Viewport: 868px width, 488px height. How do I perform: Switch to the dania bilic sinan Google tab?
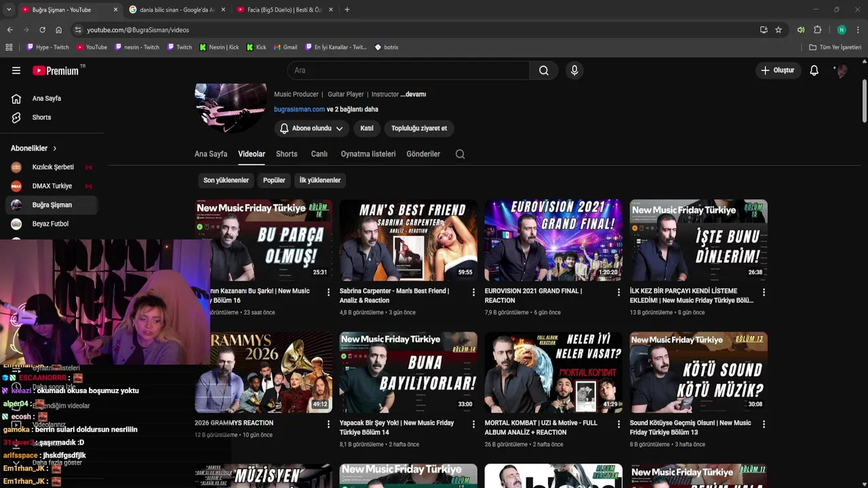176,9
